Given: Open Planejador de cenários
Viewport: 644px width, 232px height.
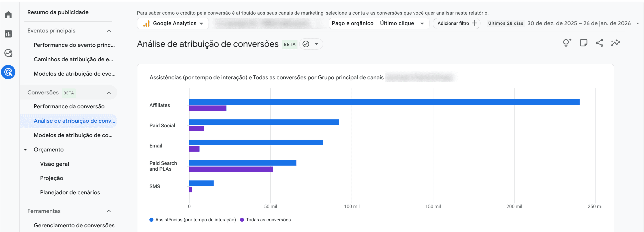Looking at the screenshot, I should pyautogui.click(x=70, y=192).
